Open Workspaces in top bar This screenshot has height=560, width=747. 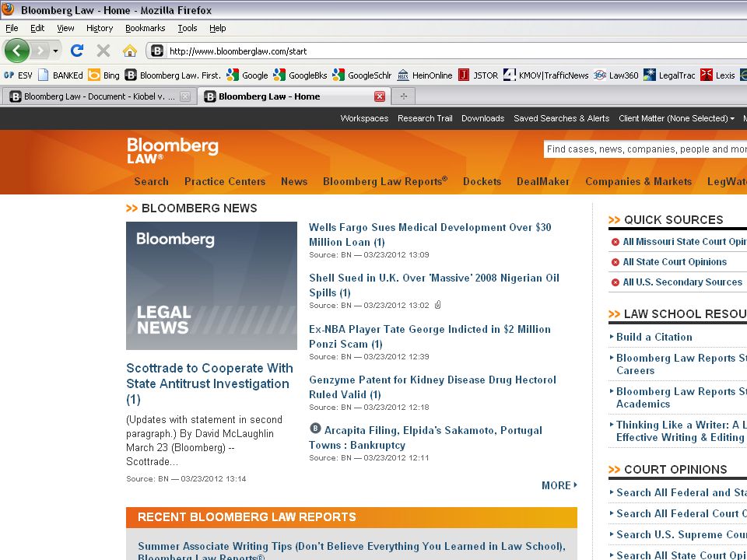click(x=364, y=118)
